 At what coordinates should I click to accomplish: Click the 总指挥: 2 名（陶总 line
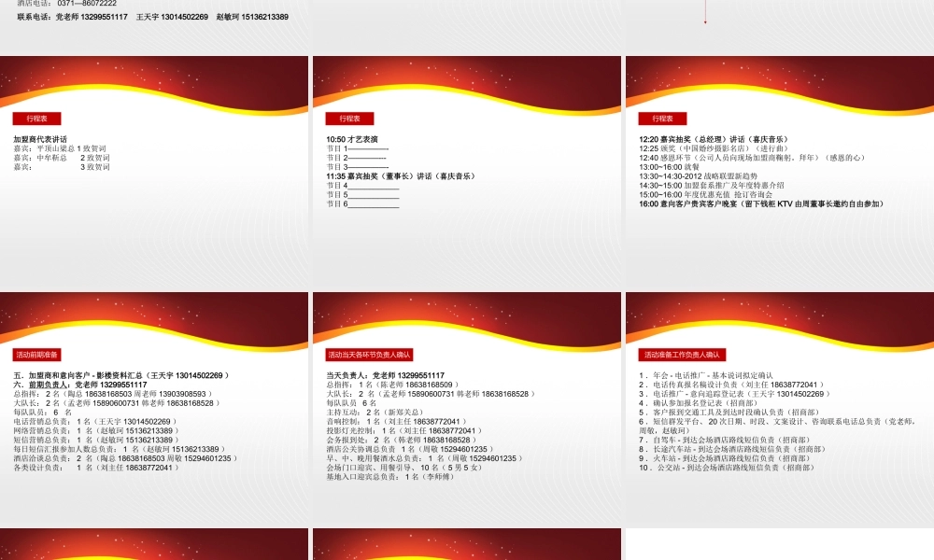point(113,394)
